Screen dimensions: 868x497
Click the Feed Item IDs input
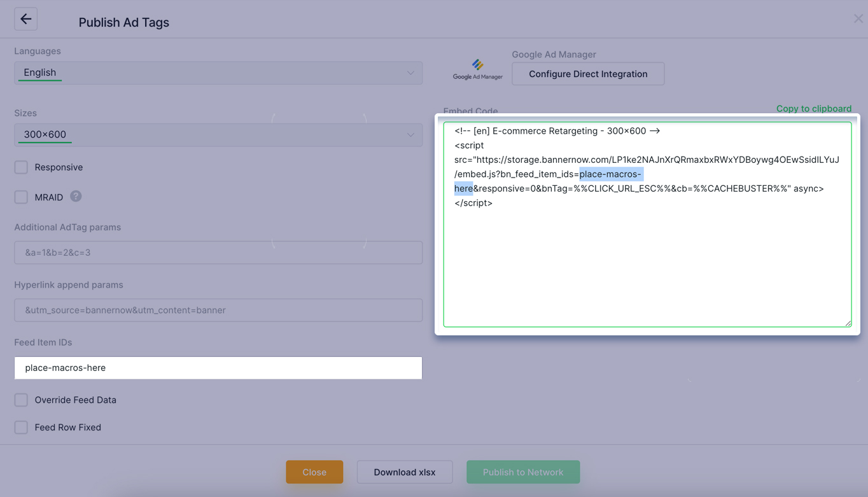[218, 368]
